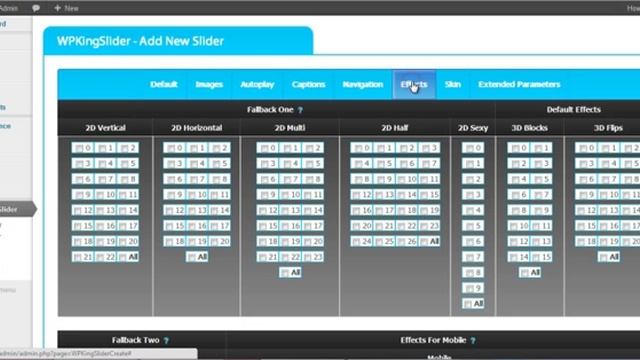Click the 3D Flips column header

click(x=608, y=128)
